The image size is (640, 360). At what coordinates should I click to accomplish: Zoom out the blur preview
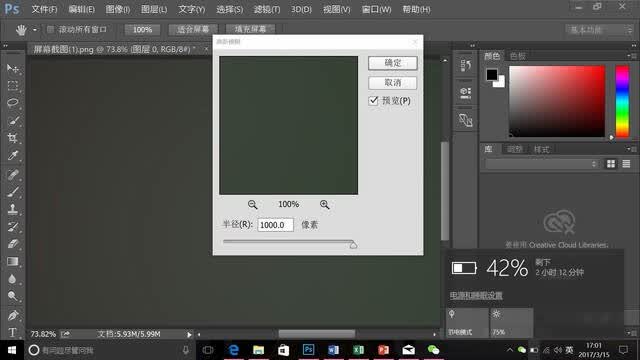[x=253, y=204]
